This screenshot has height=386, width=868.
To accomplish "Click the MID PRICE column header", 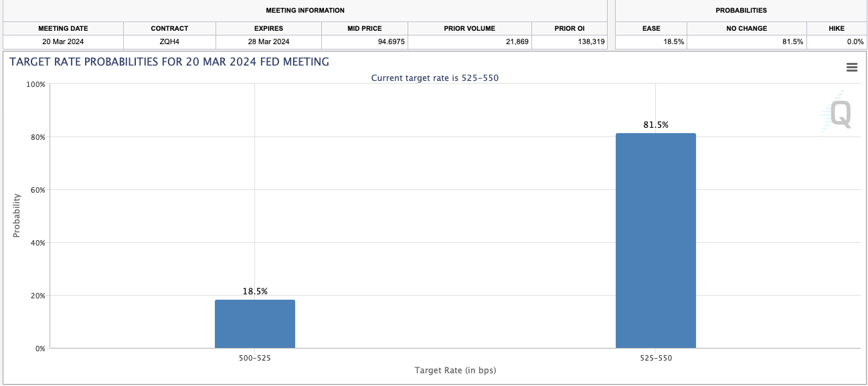I will (365, 28).
